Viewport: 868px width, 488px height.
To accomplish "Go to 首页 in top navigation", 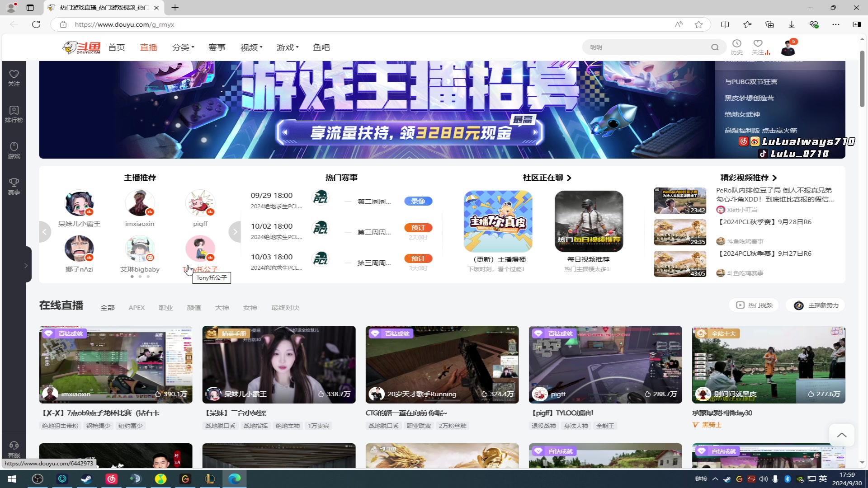I will coord(116,47).
